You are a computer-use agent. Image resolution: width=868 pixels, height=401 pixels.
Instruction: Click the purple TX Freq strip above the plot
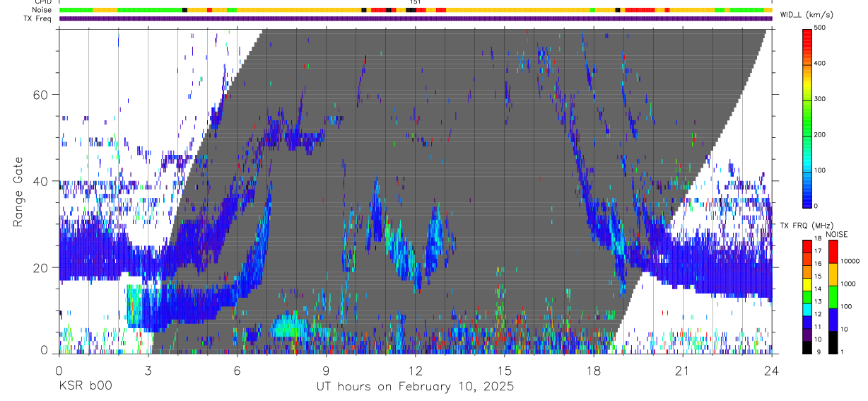tap(416, 18)
